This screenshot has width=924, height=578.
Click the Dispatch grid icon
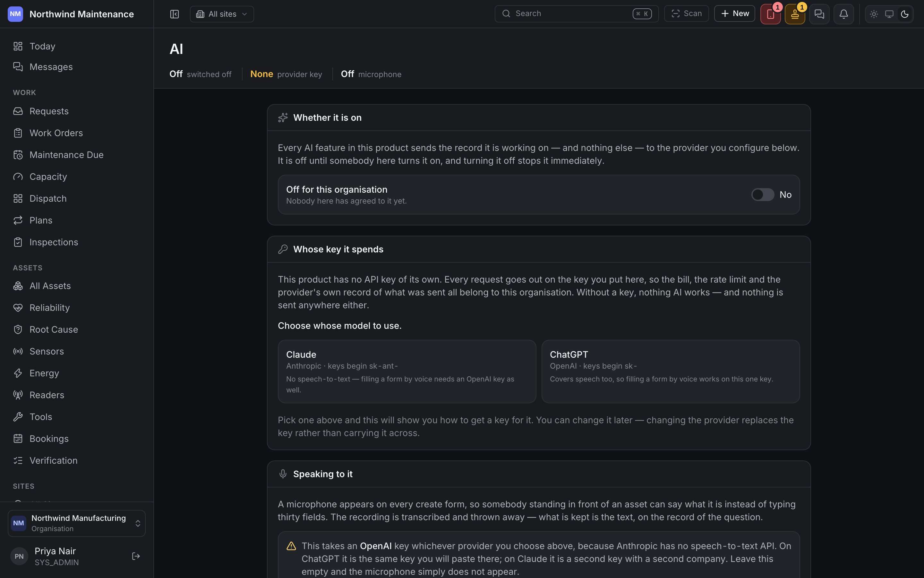tap(18, 198)
